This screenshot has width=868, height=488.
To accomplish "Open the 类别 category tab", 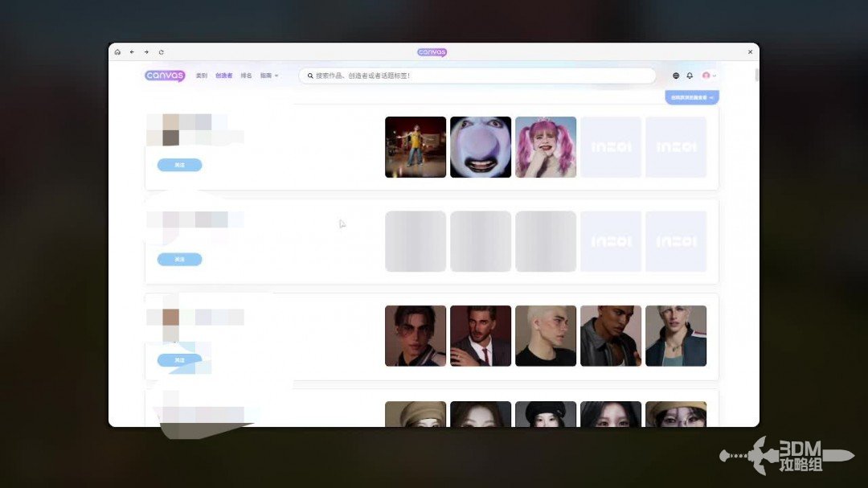I will [x=202, y=76].
